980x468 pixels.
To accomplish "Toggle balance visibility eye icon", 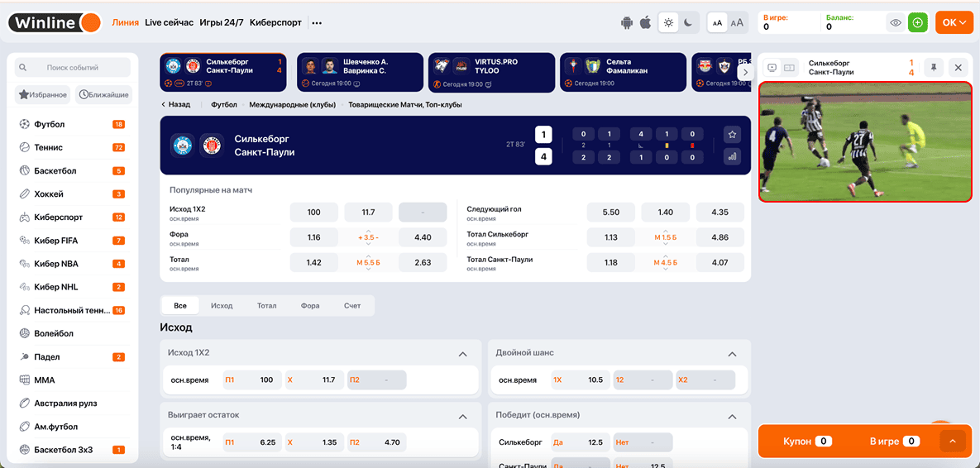I will pyautogui.click(x=895, y=23).
